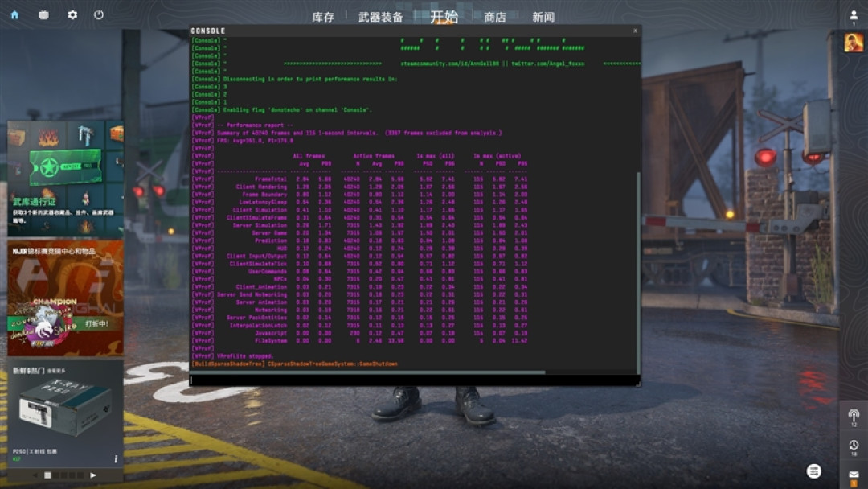Select the 开始 play tab

coord(444,17)
